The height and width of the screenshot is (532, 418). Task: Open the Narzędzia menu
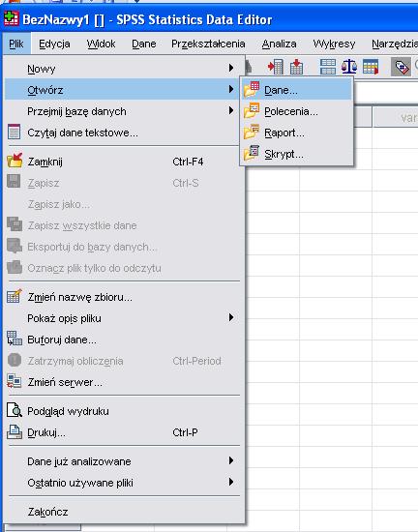click(395, 44)
